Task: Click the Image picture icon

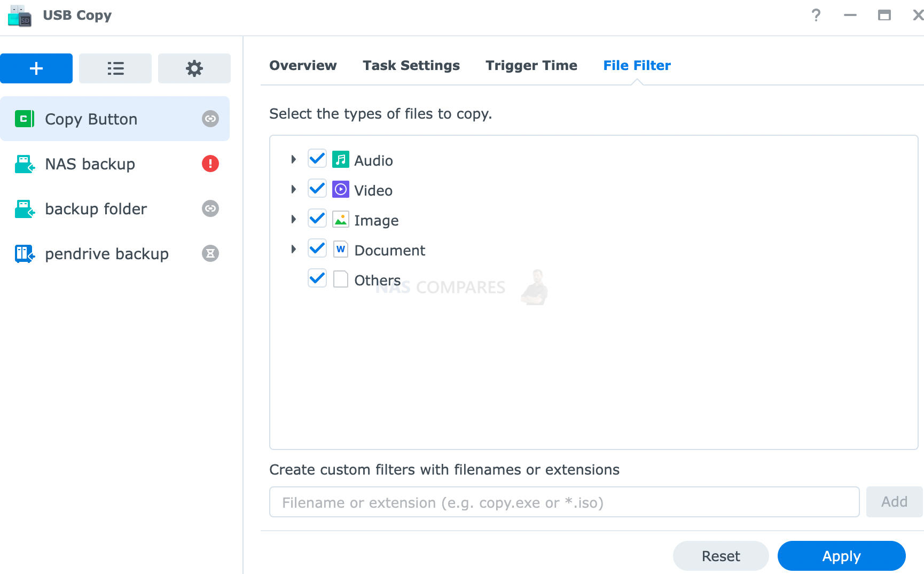Action: pyautogui.click(x=341, y=219)
